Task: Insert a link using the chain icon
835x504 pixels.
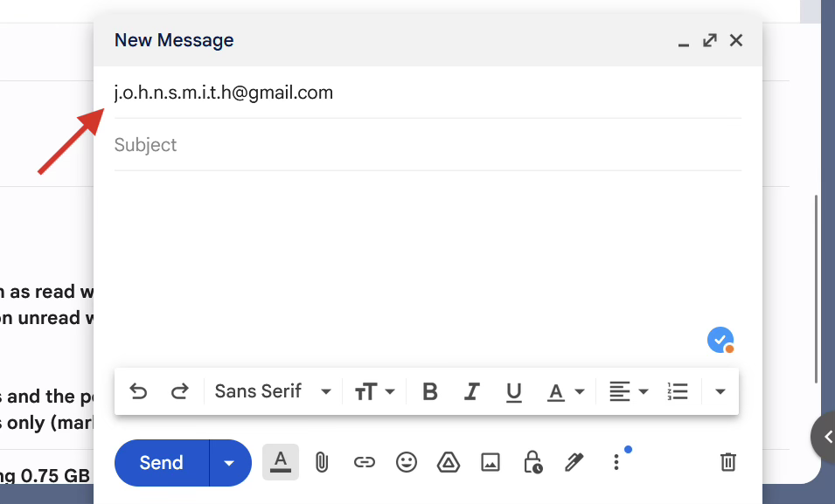Action: [364, 462]
